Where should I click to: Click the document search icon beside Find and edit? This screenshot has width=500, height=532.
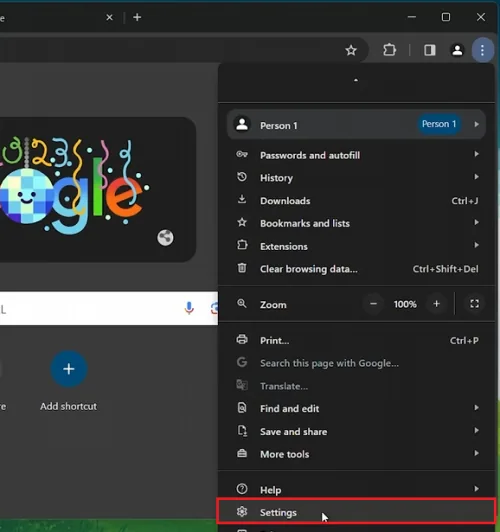tap(242, 407)
